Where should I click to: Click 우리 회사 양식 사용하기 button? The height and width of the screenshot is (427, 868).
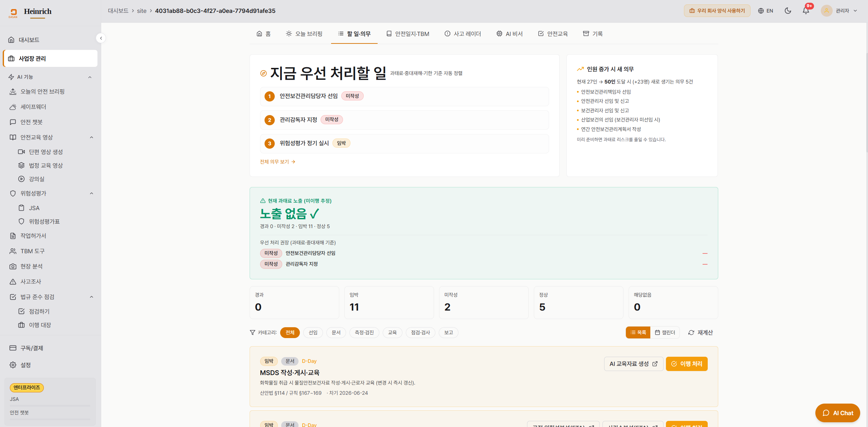point(717,11)
